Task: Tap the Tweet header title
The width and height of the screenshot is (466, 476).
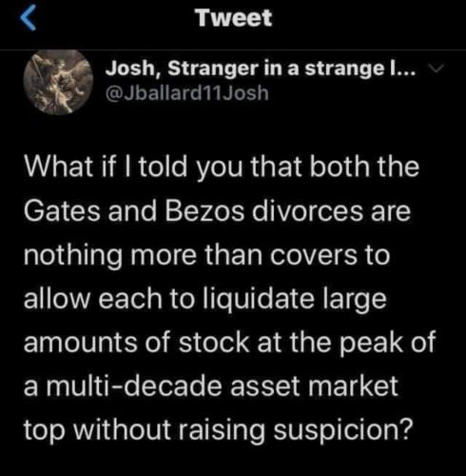Action: click(x=233, y=18)
